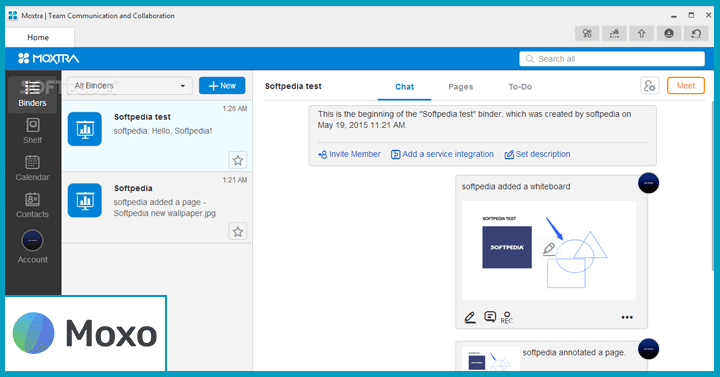Click the 'softpedia annotated a page' text
The width and height of the screenshot is (720, 377).
click(574, 353)
